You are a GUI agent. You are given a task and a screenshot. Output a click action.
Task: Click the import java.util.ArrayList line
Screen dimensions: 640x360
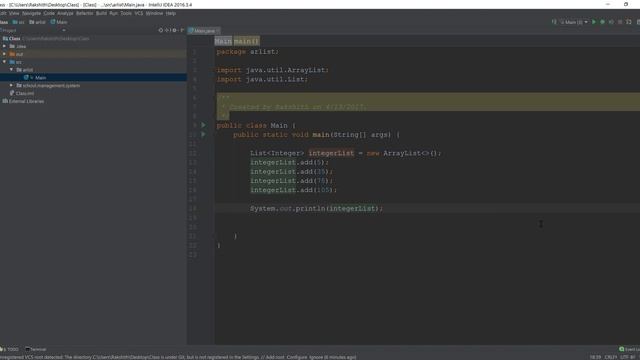pos(273,70)
